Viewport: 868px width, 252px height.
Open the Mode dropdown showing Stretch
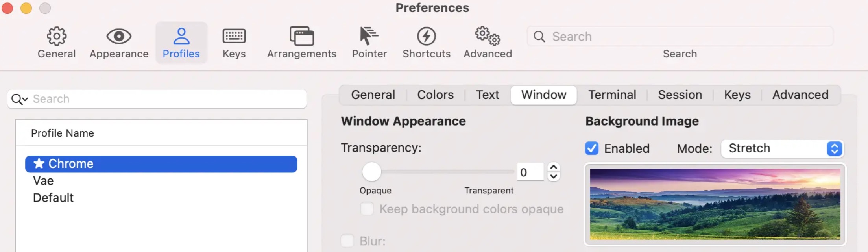point(782,148)
